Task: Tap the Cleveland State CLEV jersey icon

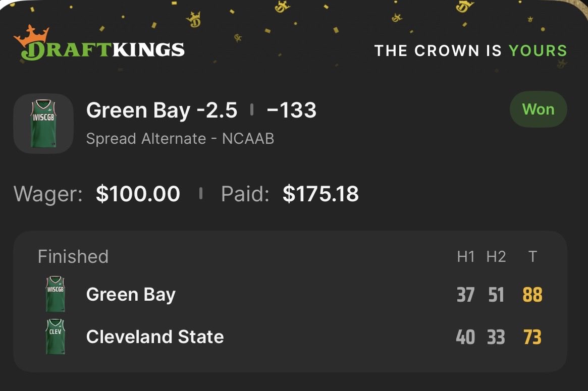Action: 55,337
